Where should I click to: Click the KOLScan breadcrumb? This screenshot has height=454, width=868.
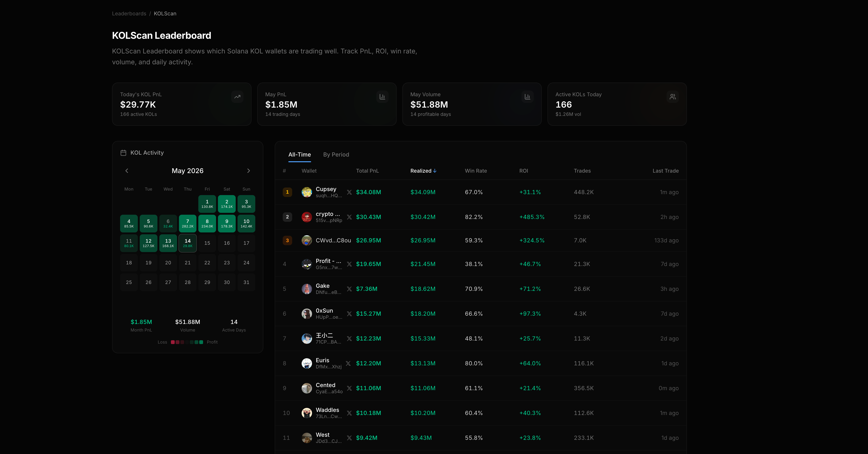165,13
